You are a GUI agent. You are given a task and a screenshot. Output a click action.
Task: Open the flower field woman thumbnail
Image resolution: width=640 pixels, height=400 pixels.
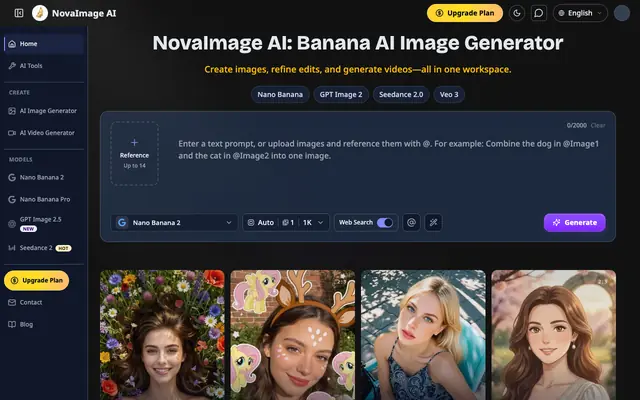[x=162, y=335]
